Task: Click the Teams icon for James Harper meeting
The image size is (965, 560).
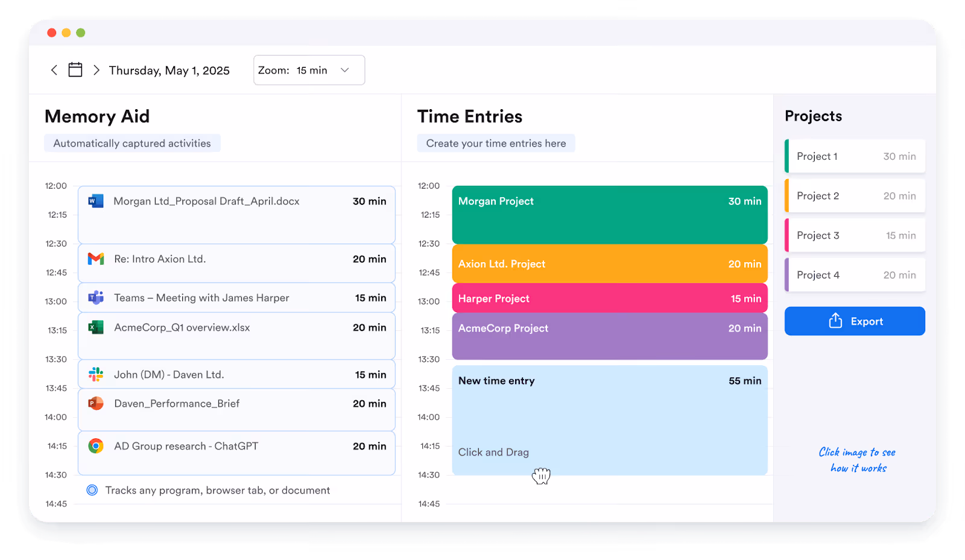Action: click(x=96, y=298)
